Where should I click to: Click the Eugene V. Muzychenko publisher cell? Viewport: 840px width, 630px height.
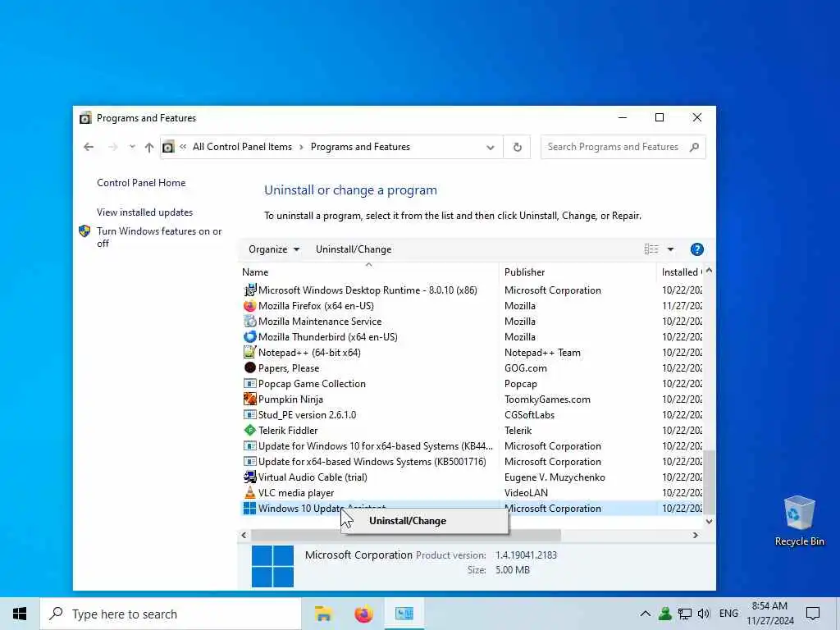(x=555, y=477)
